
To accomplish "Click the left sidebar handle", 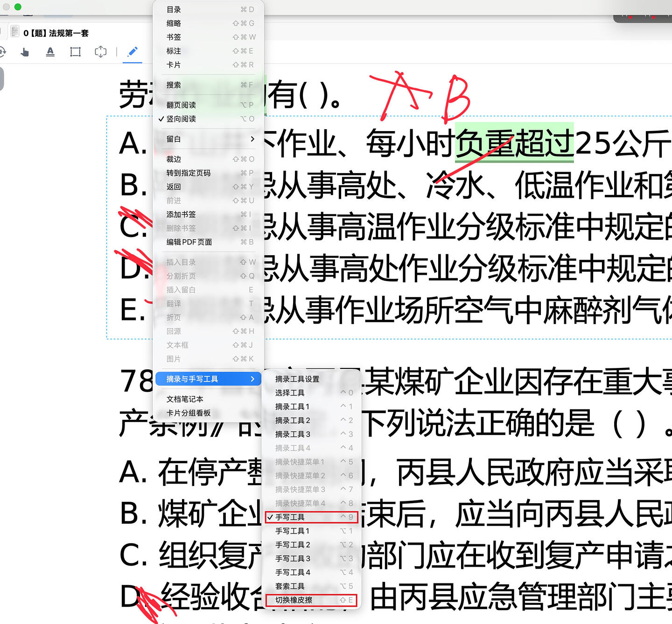I will point(1,79).
